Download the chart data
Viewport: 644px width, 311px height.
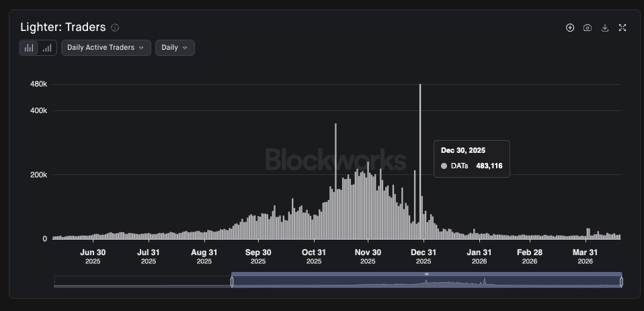click(x=605, y=28)
